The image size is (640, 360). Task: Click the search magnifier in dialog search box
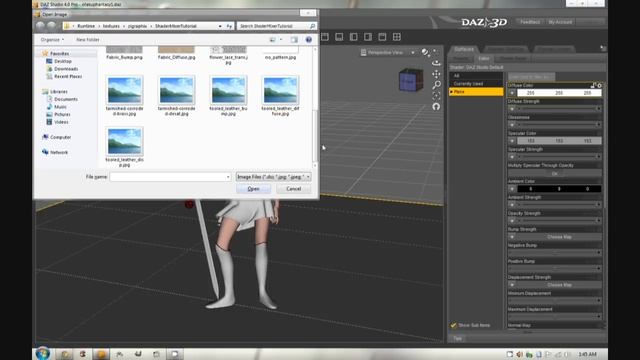(312, 26)
